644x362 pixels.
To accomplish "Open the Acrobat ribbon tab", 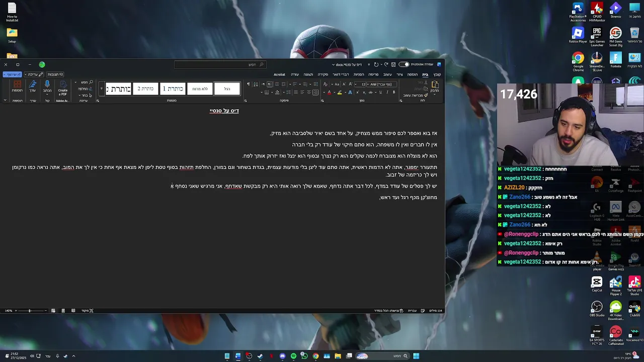I will click(279, 74).
